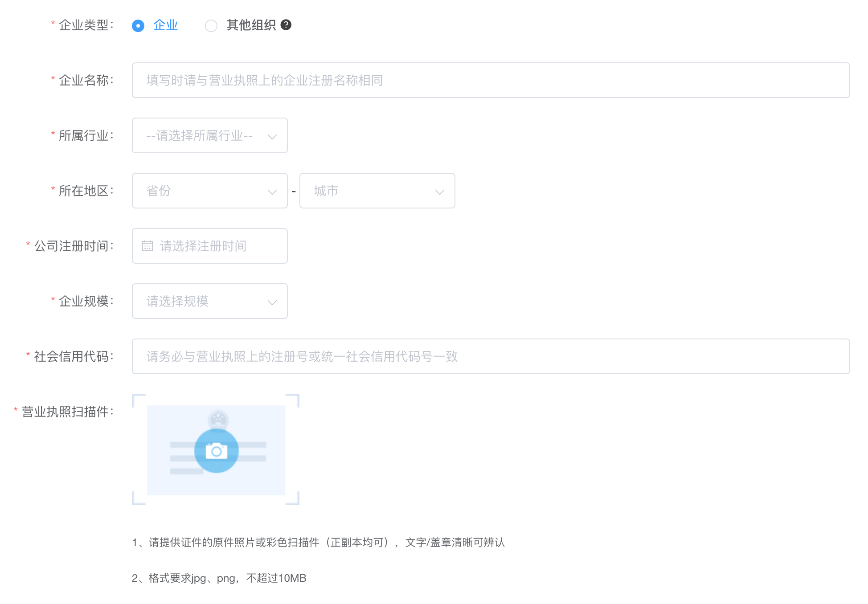This screenshot has width=868, height=604.
Task: Open the 城市 city dropdown
Action: point(365,191)
